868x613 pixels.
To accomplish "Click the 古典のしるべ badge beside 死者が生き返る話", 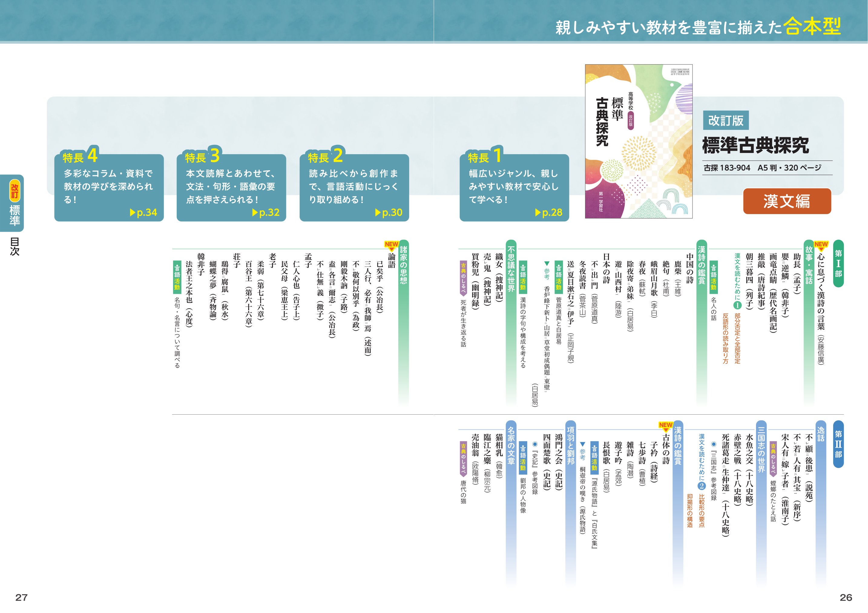I will point(463,279).
